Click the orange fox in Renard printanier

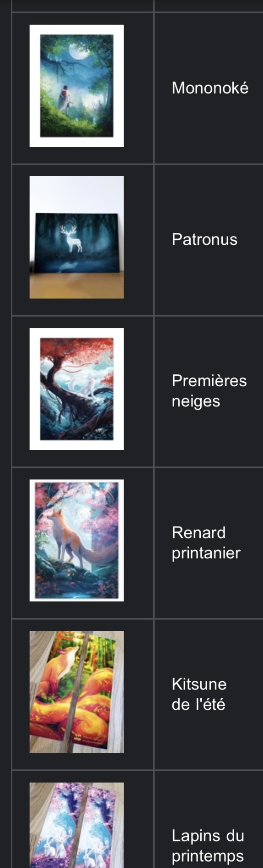coord(73,539)
